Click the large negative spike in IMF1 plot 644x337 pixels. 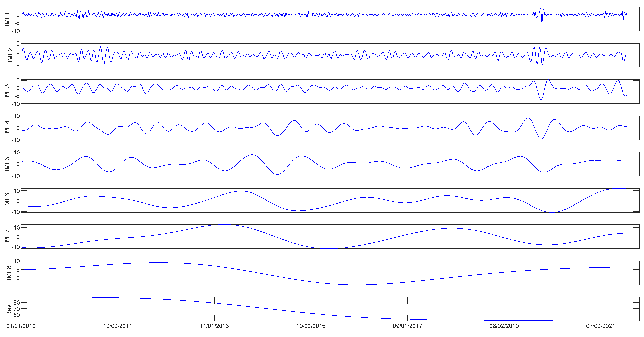coord(542,26)
